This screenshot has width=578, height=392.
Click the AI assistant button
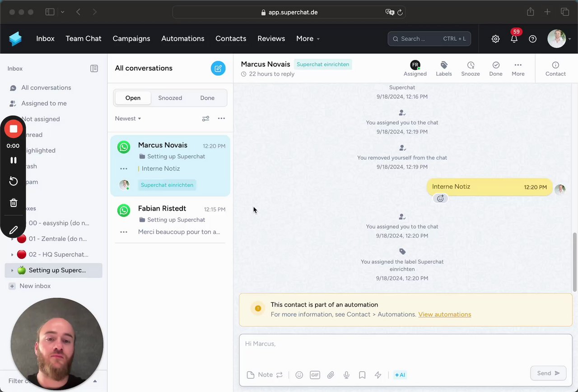(x=400, y=374)
